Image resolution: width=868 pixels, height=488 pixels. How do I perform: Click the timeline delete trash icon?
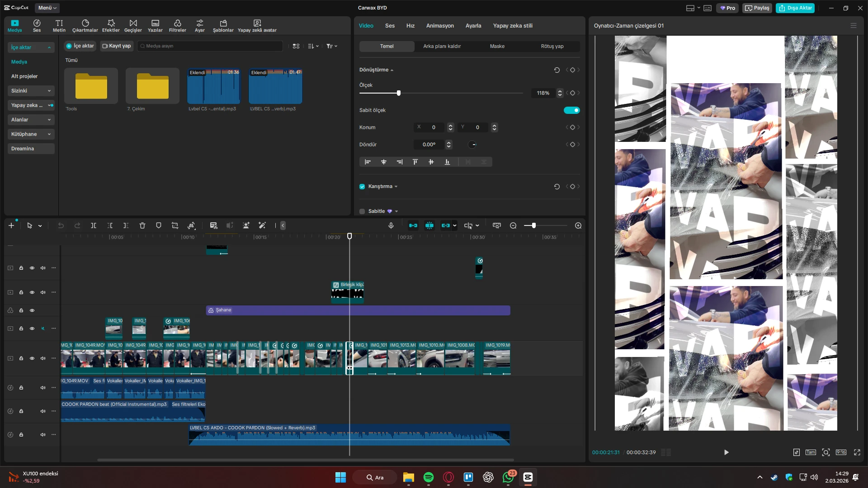(142, 225)
